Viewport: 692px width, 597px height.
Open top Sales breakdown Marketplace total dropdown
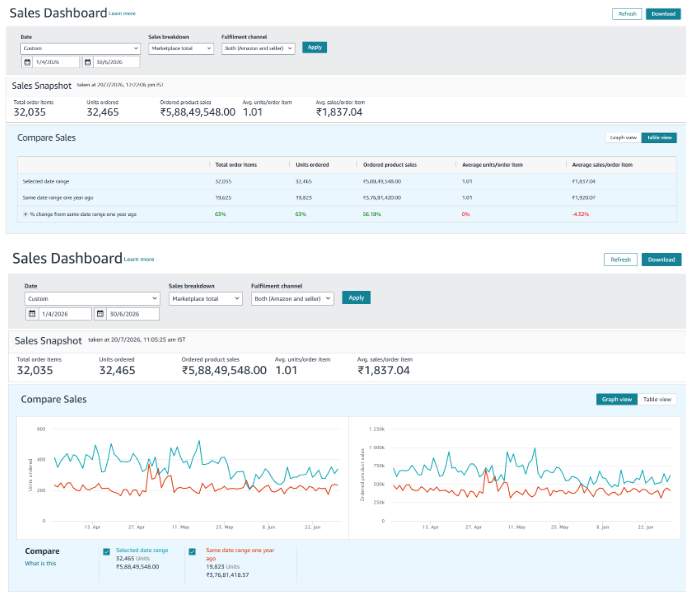click(x=181, y=49)
